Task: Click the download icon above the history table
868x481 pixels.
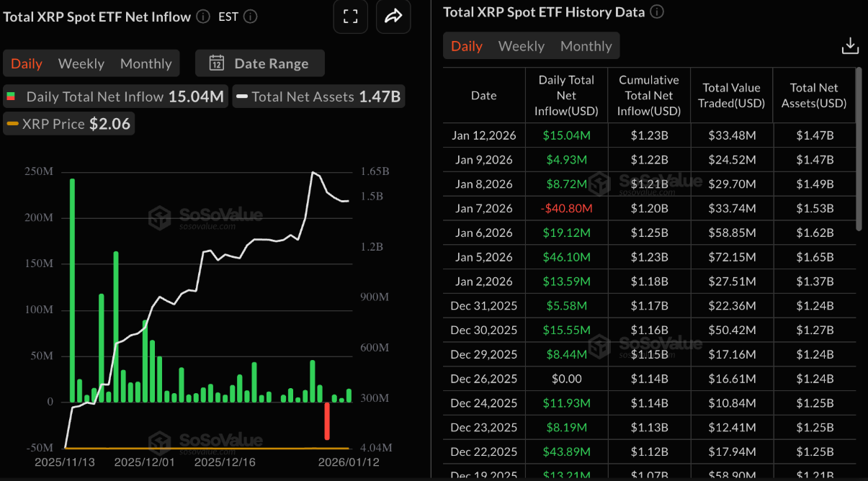Action: [x=850, y=45]
